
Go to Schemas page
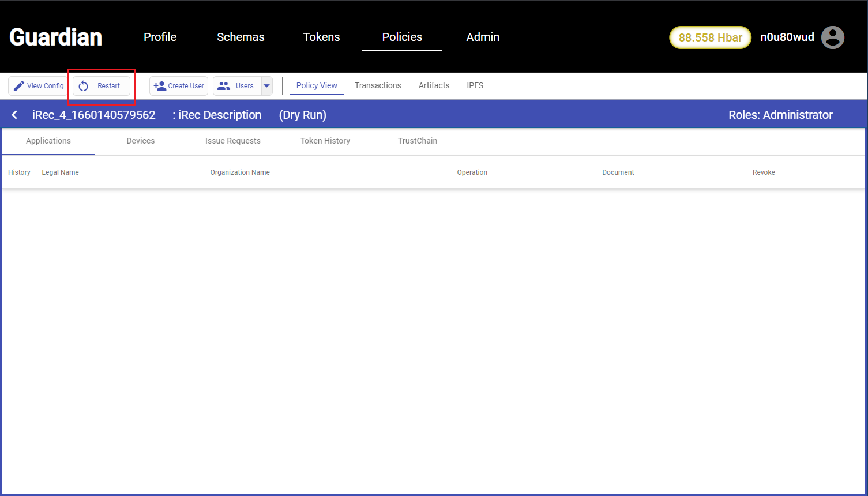click(241, 37)
